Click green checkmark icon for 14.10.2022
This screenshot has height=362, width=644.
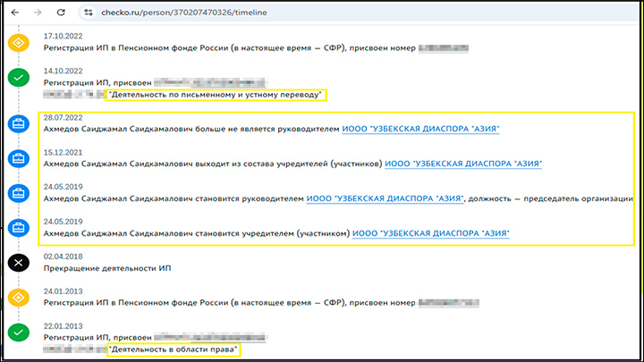coord(18,77)
